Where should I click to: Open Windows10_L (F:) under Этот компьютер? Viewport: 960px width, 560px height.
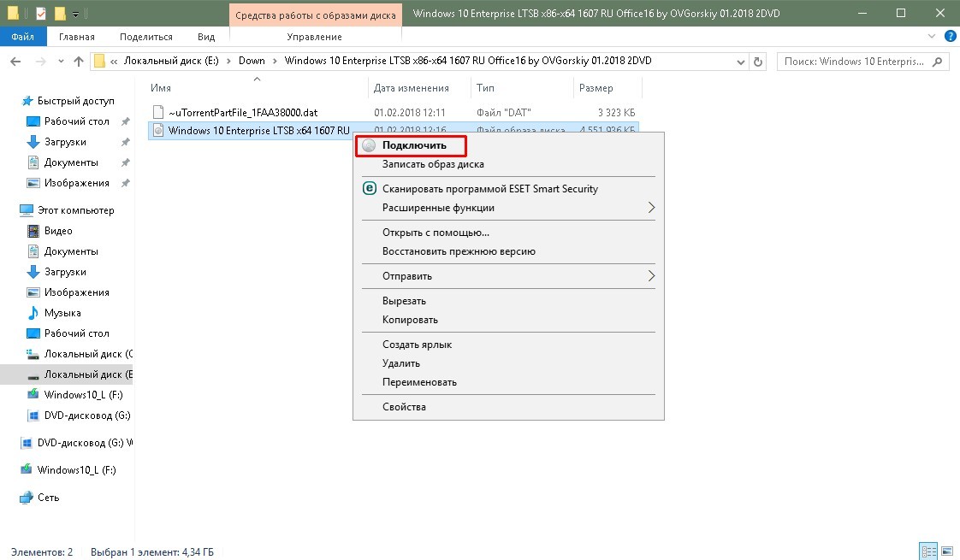(x=83, y=395)
